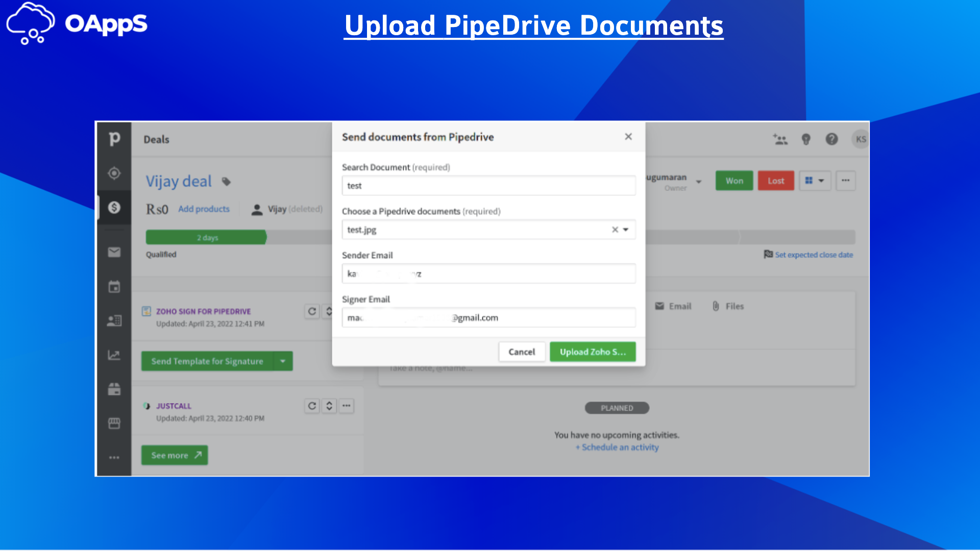Screen dimensions: 980x551
Task: Open the KS user avatar menu
Action: (861, 139)
